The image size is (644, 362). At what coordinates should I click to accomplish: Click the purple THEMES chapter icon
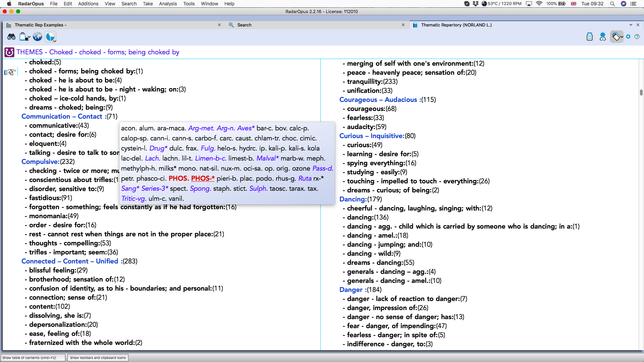click(x=9, y=52)
